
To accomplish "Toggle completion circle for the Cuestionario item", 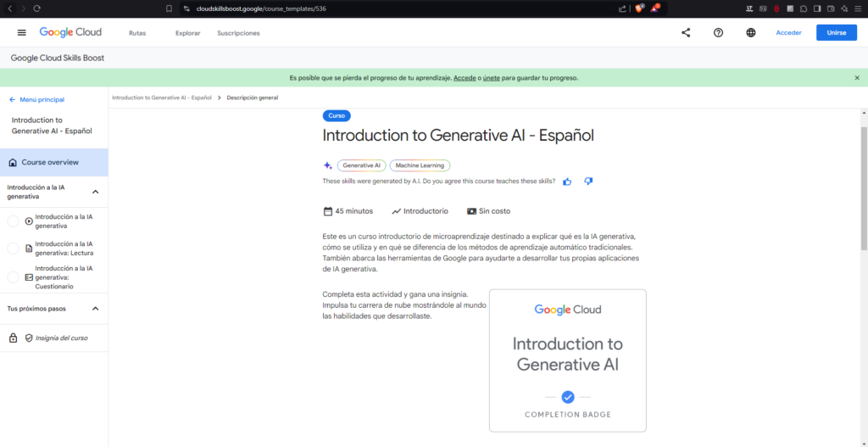I will click(13, 277).
